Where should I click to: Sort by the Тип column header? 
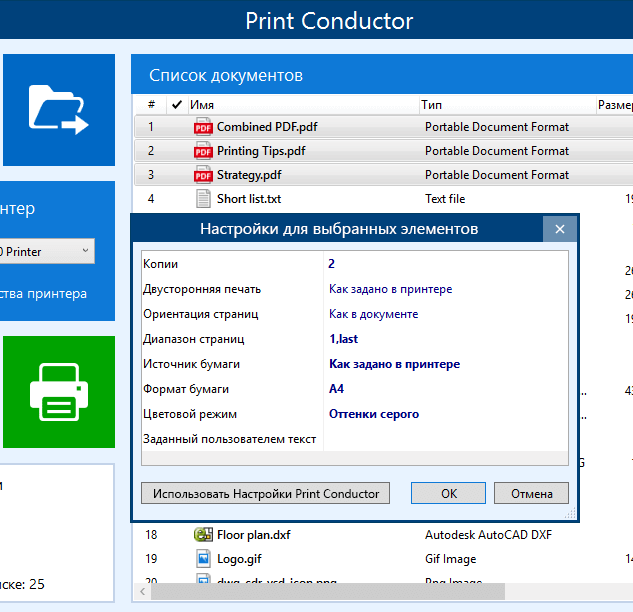pyautogui.click(x=507, y=105)
